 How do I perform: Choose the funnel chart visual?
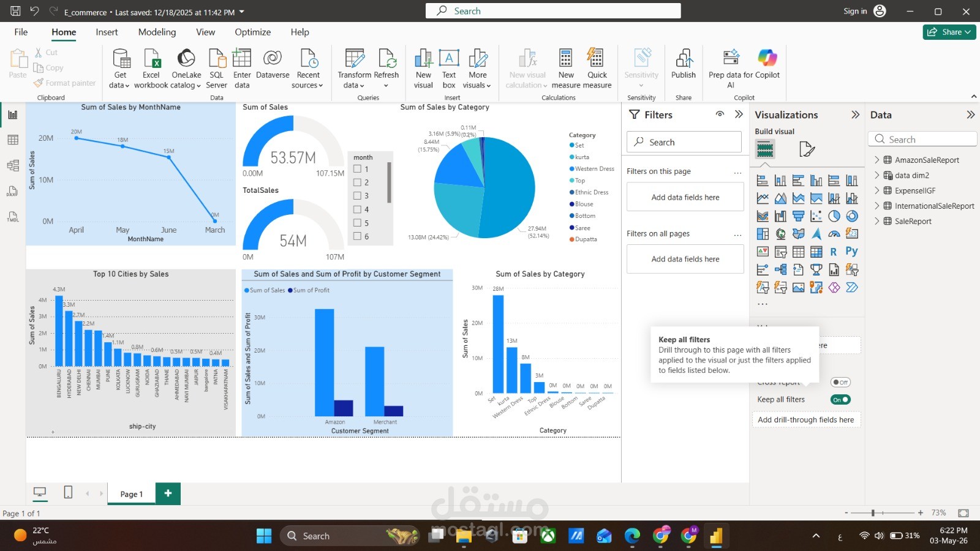point(798,216)
